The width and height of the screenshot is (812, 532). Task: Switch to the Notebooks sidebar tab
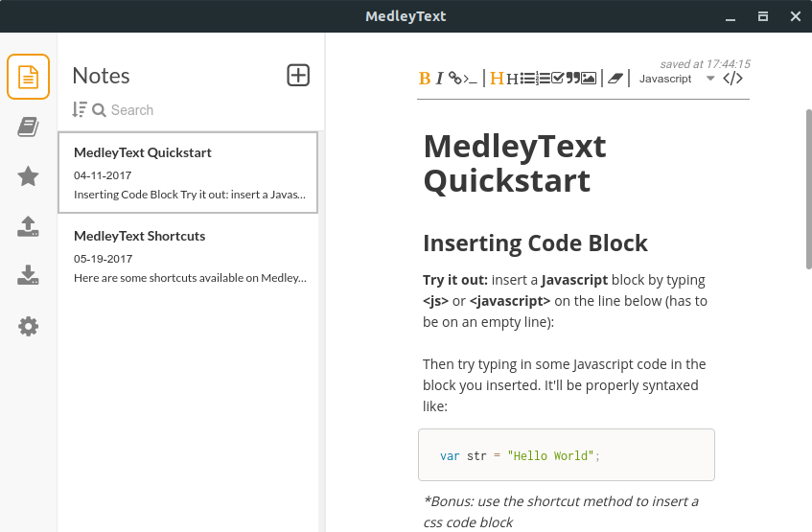pyautogui.click(x=28, y=127)
